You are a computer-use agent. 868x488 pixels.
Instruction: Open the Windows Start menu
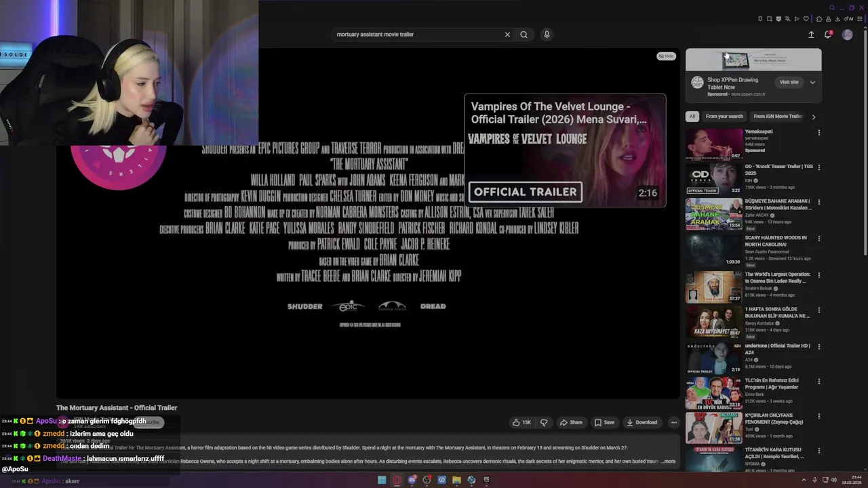(382, 480)
